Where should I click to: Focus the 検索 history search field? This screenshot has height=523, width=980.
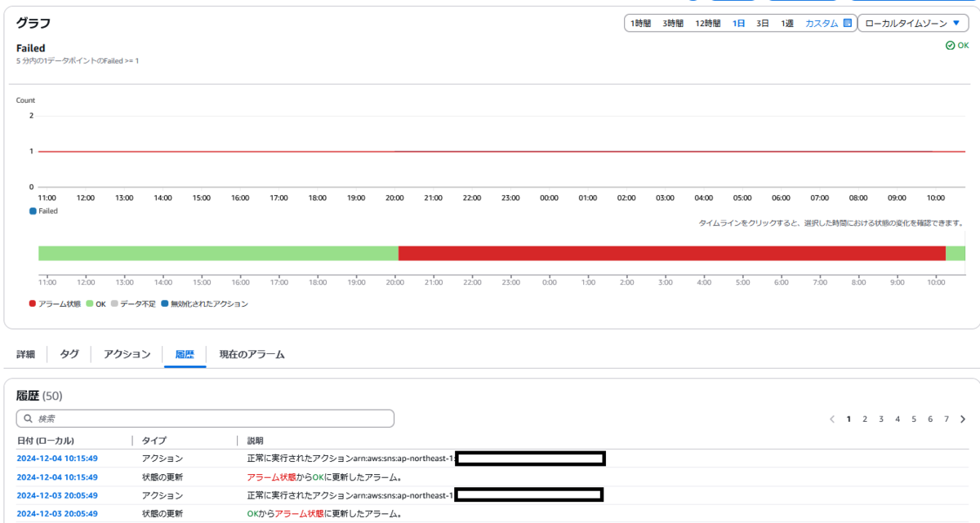pyautogui.click(x=205, y=419)
